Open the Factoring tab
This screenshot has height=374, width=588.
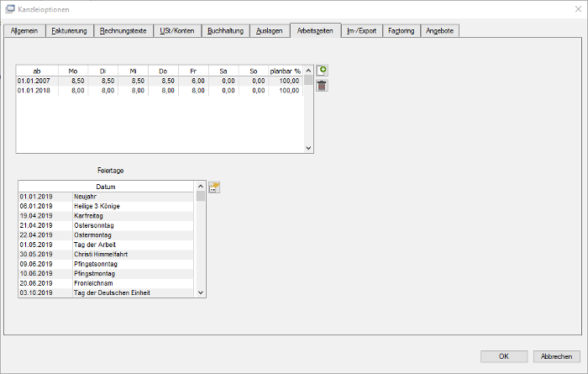402,31
